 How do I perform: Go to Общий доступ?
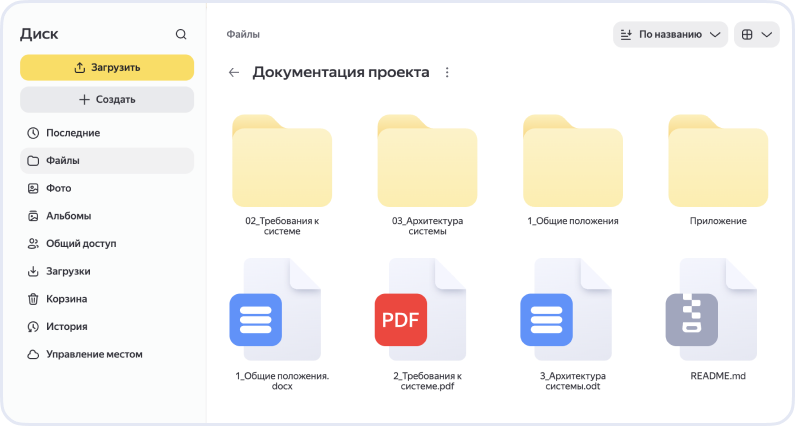pyautogui.click(x=107, y=243)
